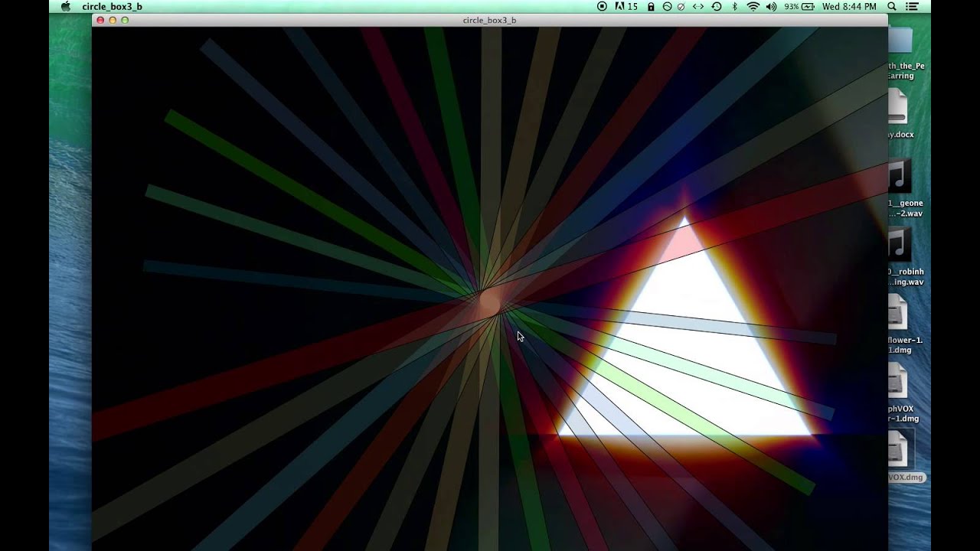
Task: Select the .docx document on the desktop
Action: tap(898, 106)
